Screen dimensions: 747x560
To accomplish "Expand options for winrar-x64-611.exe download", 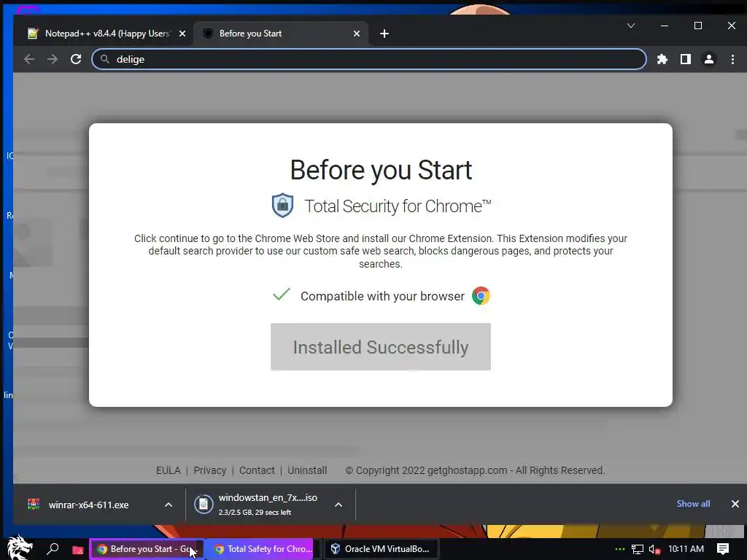I will point(169,505).
